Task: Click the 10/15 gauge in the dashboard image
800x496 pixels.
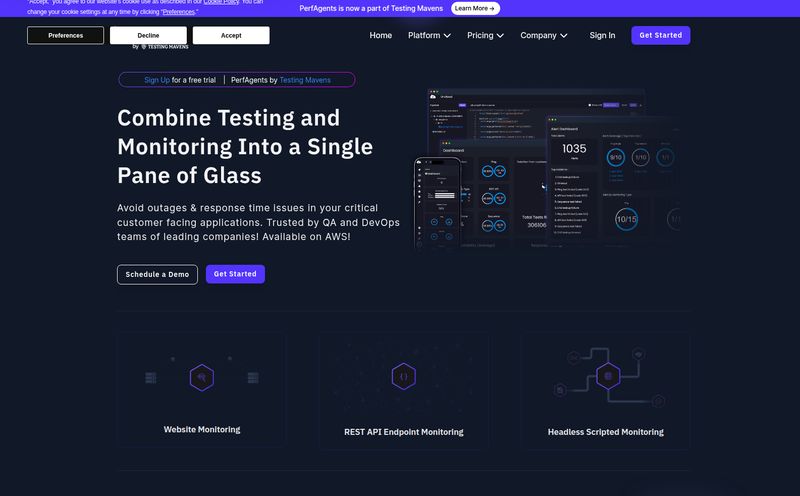Action: pyautogui.click(x=626, y=219)
